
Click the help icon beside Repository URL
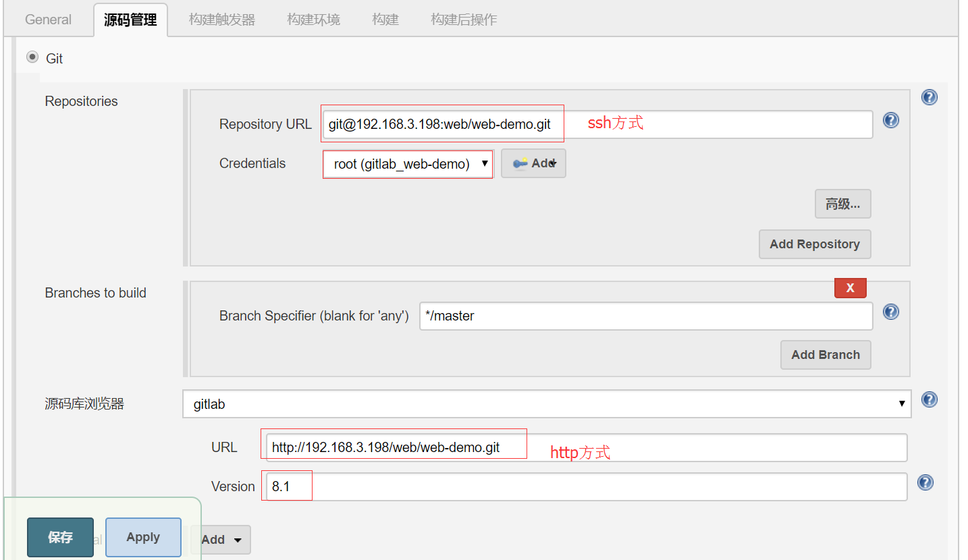[891, 120]
